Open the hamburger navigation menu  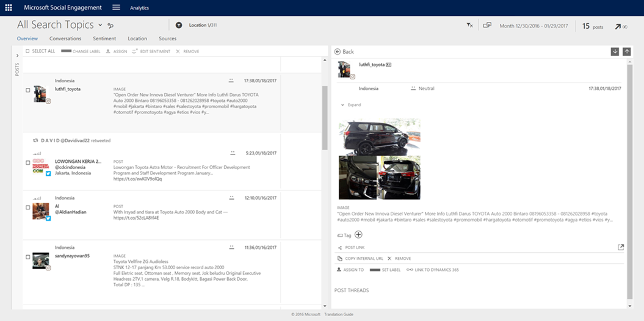click(x=116, y=8)
